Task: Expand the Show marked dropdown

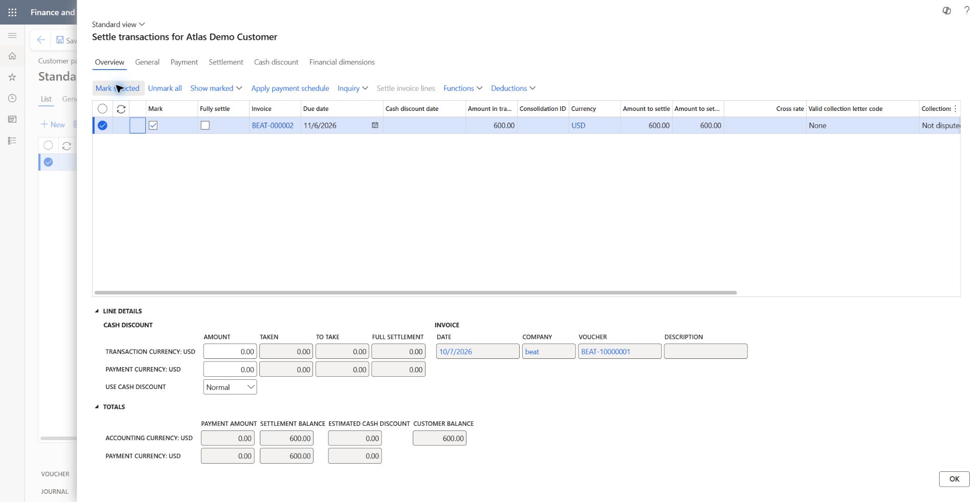Action: pyautogui.click(x=216, y=88)
